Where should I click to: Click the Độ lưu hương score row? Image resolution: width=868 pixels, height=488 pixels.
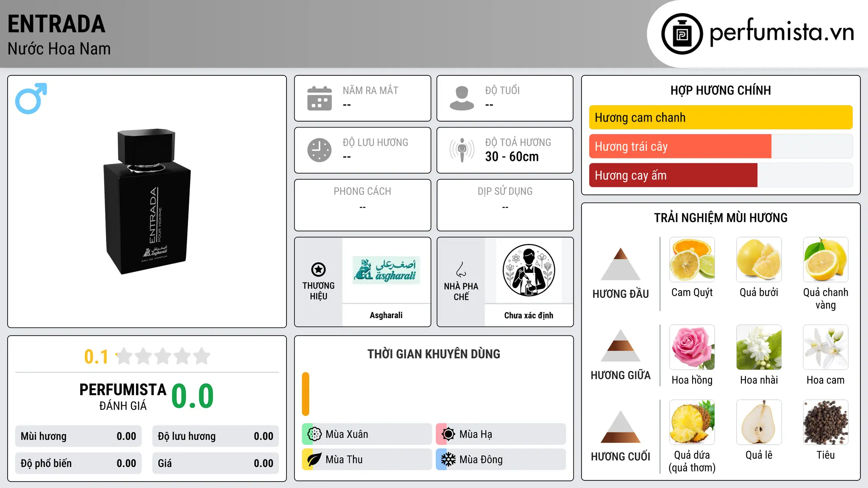coord(215,436)
